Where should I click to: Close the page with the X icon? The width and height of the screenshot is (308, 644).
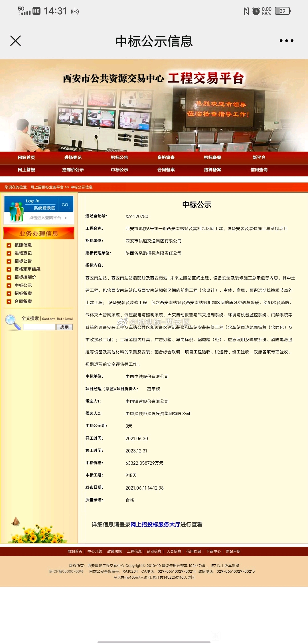[15, 41]
